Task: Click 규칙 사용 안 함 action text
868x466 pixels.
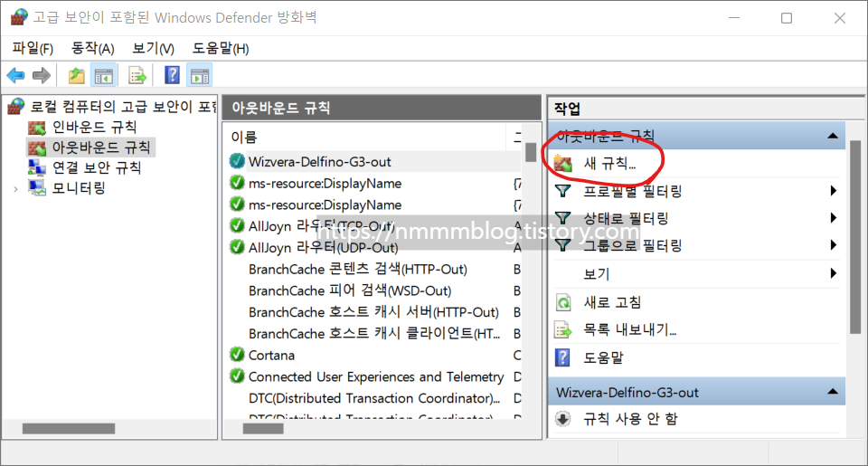Action: click(630, 419)
